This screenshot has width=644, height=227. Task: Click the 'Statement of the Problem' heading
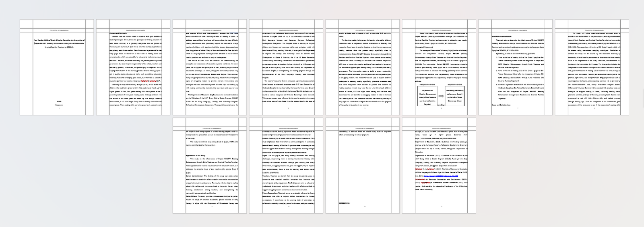pos(501,37)
